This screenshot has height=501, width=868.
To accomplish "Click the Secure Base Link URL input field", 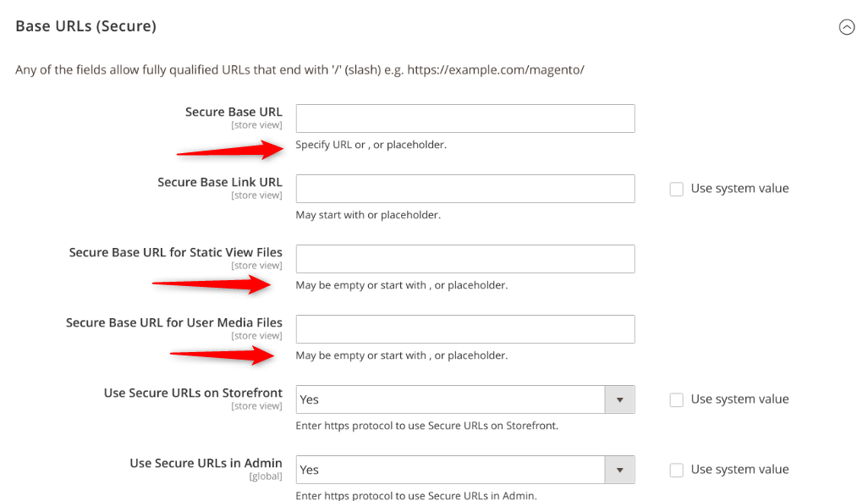I will (x=465, y=189).
